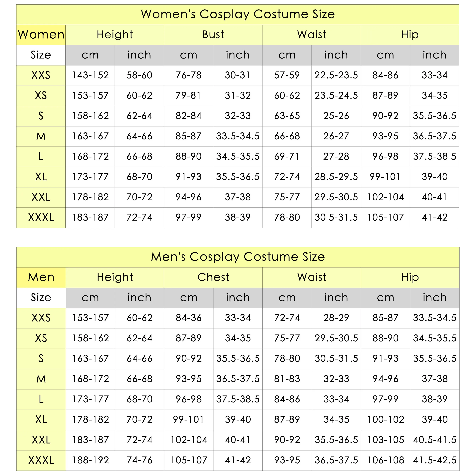Click the men's Height column header

(x=115, y=277)
